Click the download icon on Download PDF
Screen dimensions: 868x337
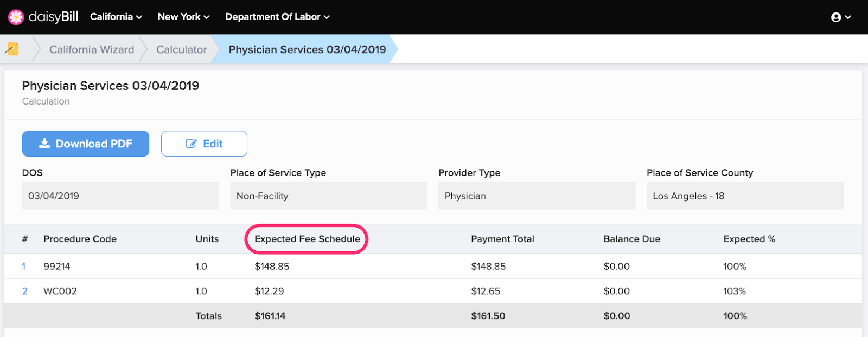click(44, 144)
